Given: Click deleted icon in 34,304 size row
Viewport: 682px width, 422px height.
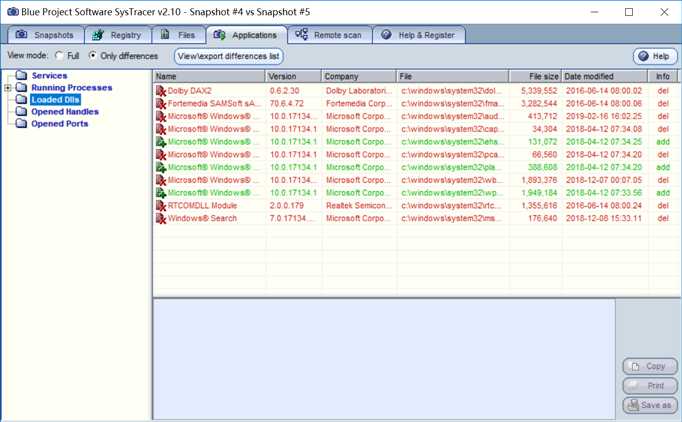Looking at the screenshot, I should (x=161, y=129).
